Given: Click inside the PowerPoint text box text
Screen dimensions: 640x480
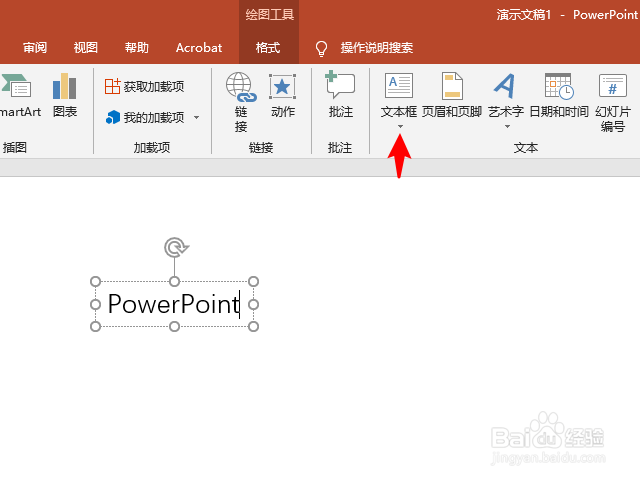Looking at the screenshot, I should coord(173,304).
